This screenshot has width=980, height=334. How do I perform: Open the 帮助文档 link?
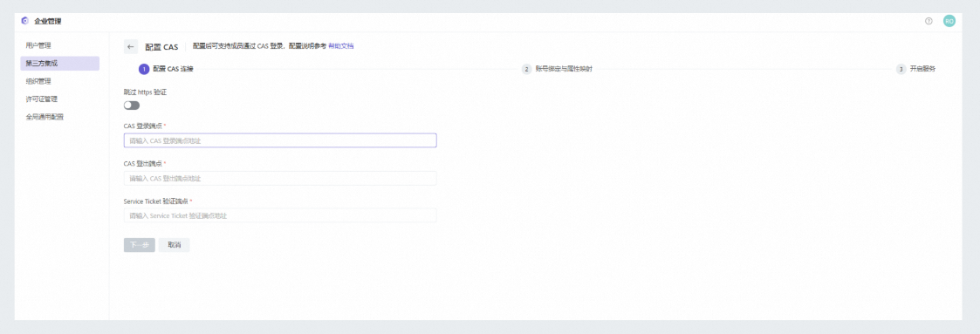[x=341, y=46]
